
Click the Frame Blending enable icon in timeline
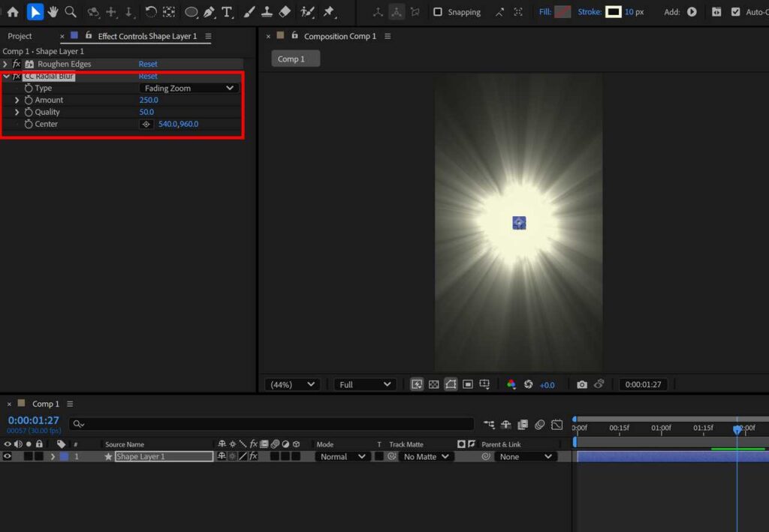[523, 425]
